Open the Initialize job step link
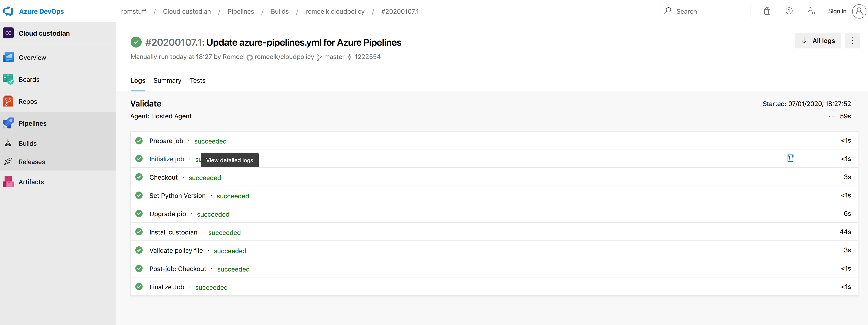This screenshot has height=325, width=868. click(166, 159)
